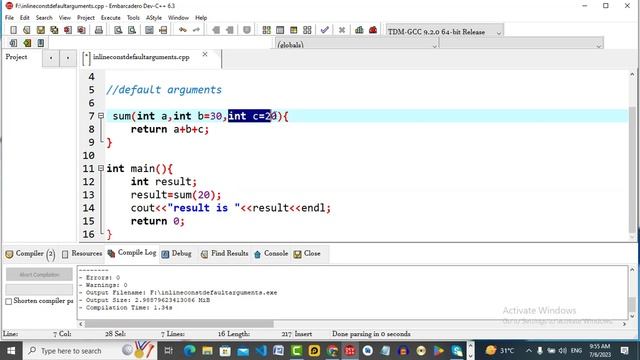This screenshot has height=360, width=640.
Task: Open Microsoft Edge from the taskbar
Action: pos(189,351)
